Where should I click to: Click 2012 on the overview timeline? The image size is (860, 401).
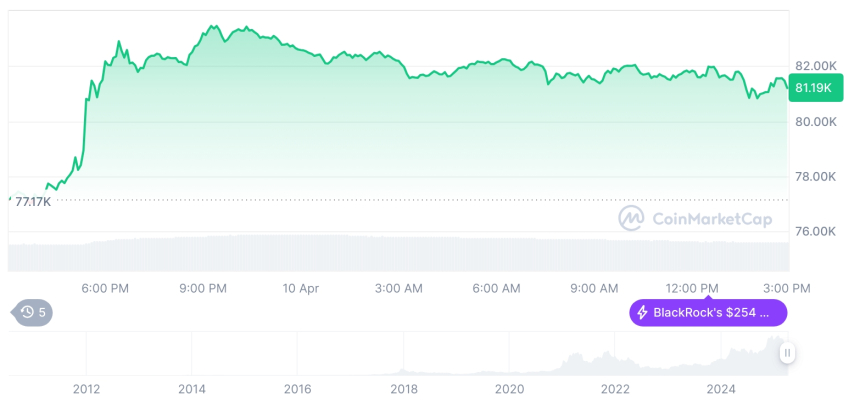tap(86, 388)
